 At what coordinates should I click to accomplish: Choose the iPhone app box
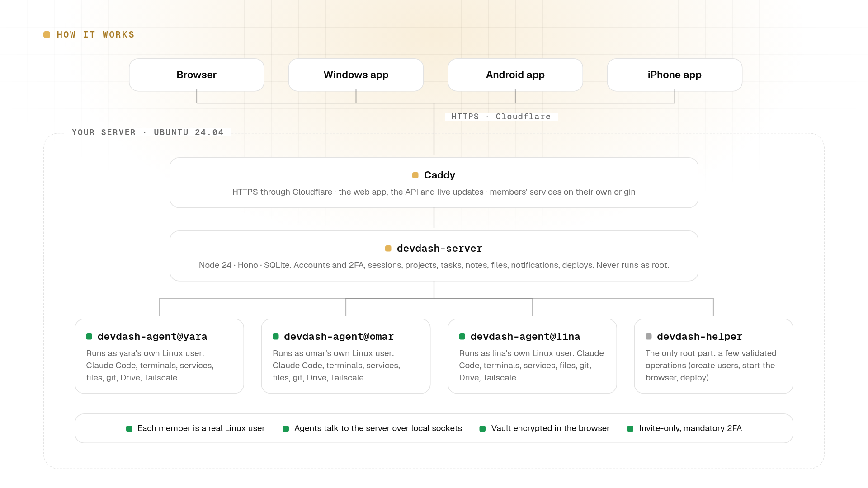(675, 75)
